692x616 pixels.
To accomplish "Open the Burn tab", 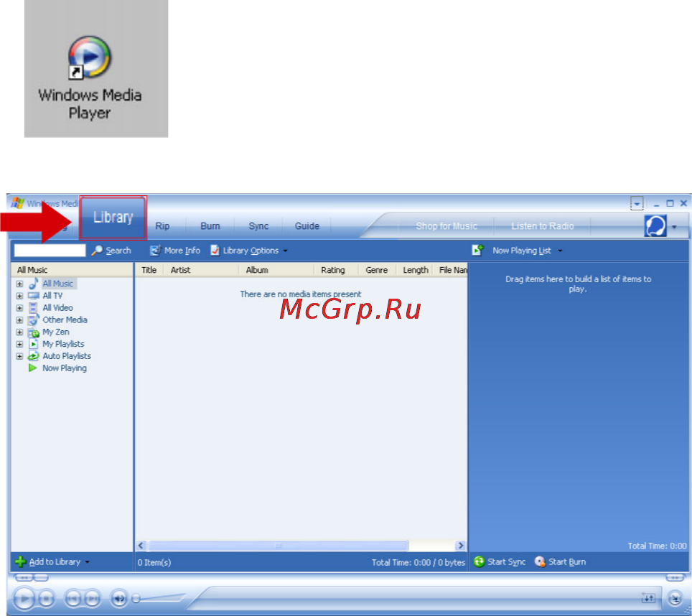I will [210, 226].
